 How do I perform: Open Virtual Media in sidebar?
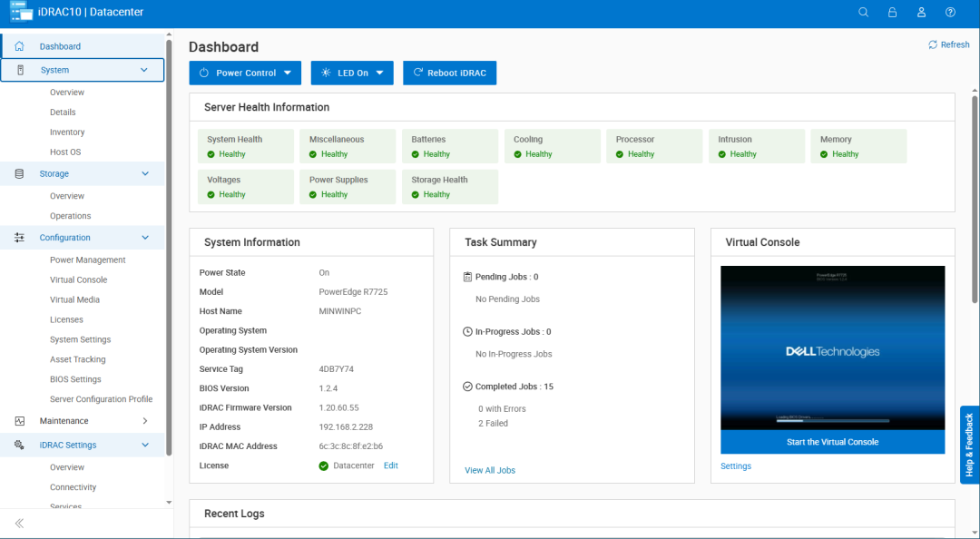coord(74,299)
